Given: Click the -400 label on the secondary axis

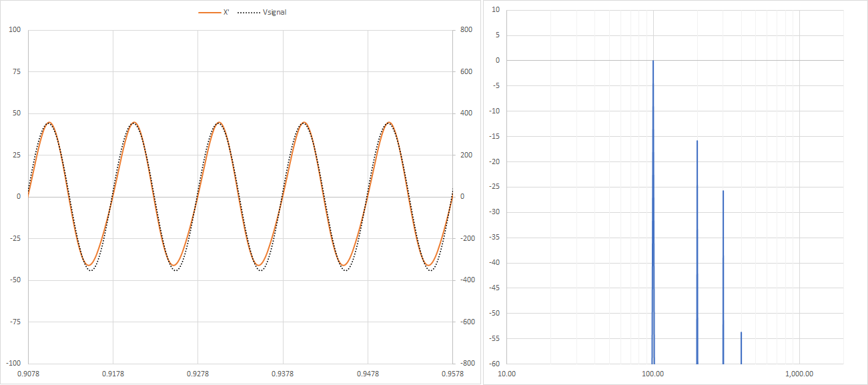Looking at the screenshot, I should pyautogui.click(x=467, y=280).
